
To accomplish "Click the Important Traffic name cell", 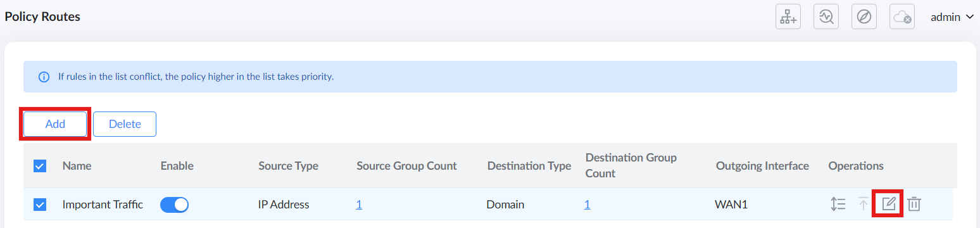I will [x=103, y=205].
